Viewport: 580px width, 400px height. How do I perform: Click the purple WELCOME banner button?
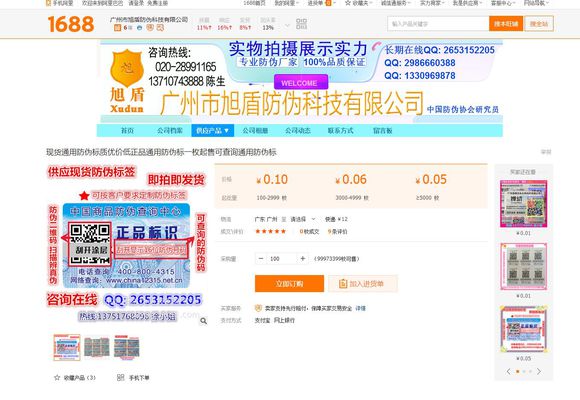point(301,82)
